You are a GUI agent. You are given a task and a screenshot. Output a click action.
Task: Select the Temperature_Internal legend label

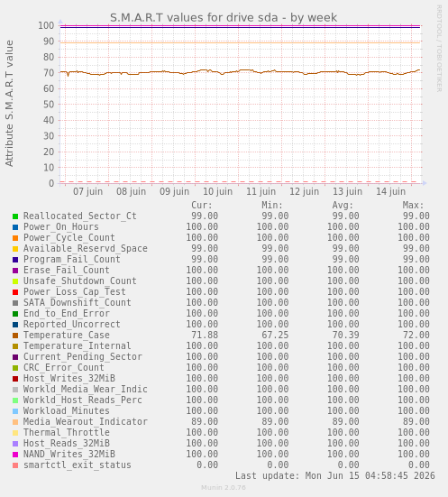[x=77, y=345]
